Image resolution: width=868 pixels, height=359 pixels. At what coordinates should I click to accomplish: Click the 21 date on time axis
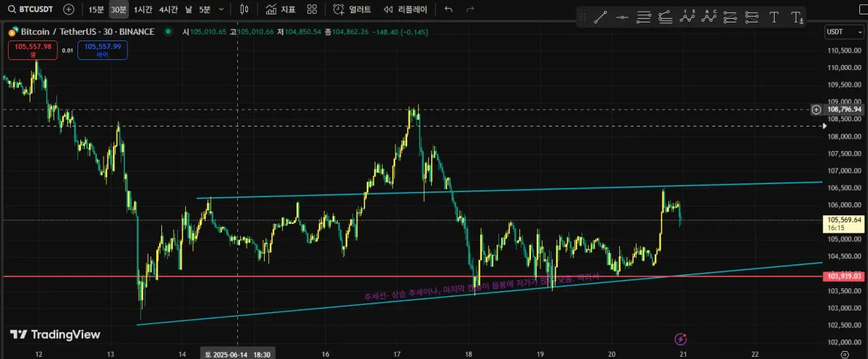click(x=684, y=354)
